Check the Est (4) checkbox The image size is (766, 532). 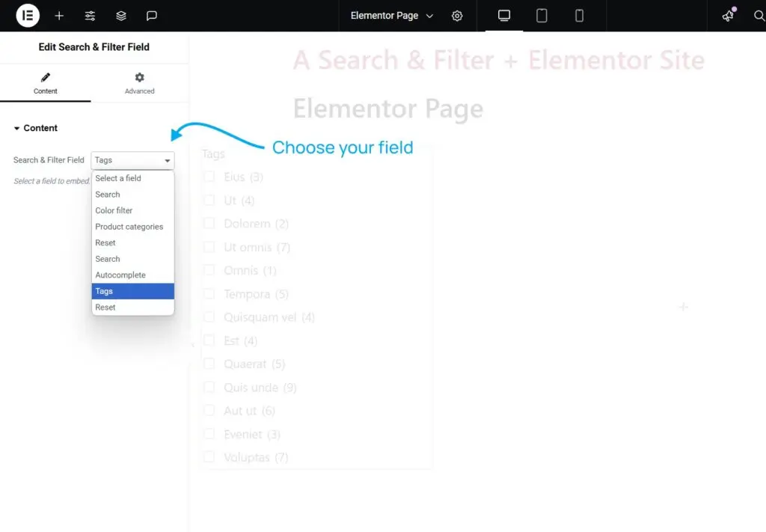(x=209, y=340)
